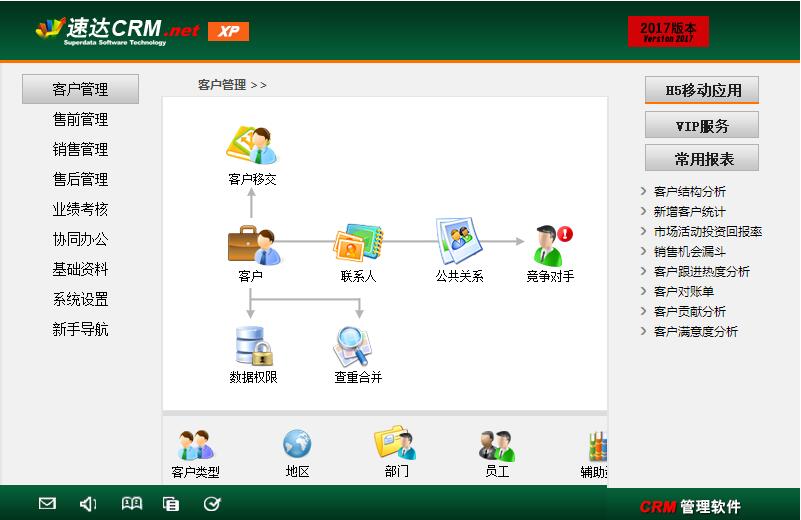The width and height of the screenshot is (801, 520).
Task: Click the 客户类型 customer type icon
Action: (x=196, y=445)
